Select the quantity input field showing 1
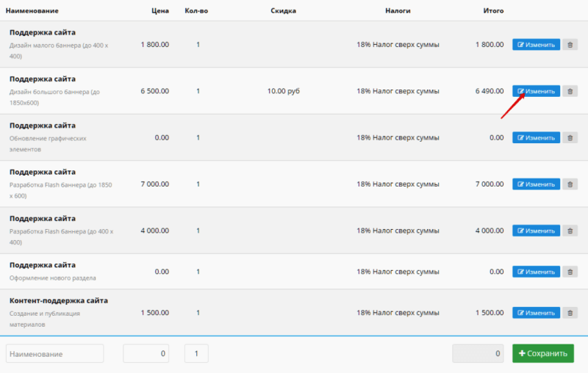Image resolution: width=588 pixels, height=373 pixels. [x=196, y=353]
